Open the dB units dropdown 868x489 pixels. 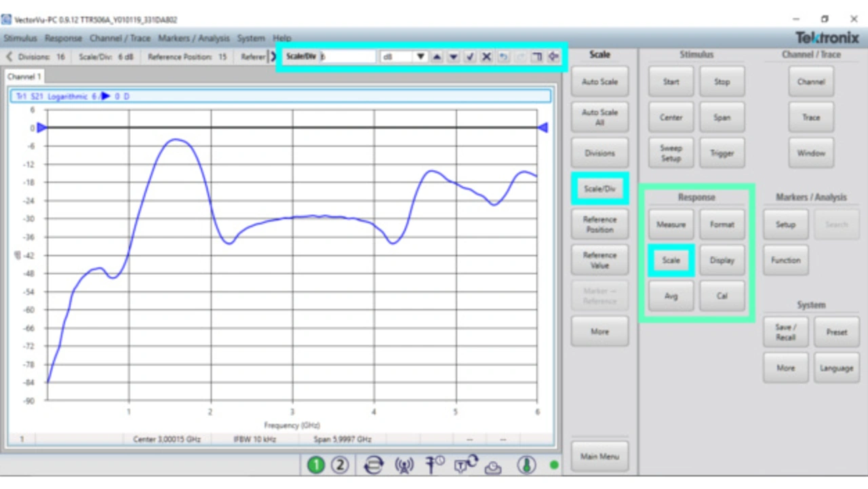click(x=420, y=57)
